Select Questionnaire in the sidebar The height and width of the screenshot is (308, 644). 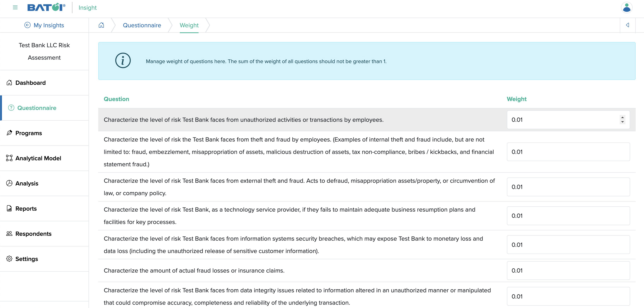click(44, 108)
